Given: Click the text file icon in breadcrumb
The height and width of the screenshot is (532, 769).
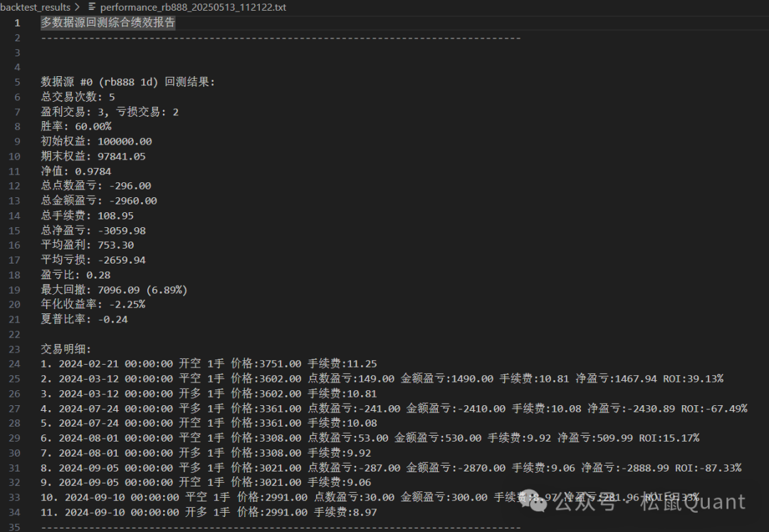Looking at the screenshot, I should pyautogui.click(x=92, y=7).
